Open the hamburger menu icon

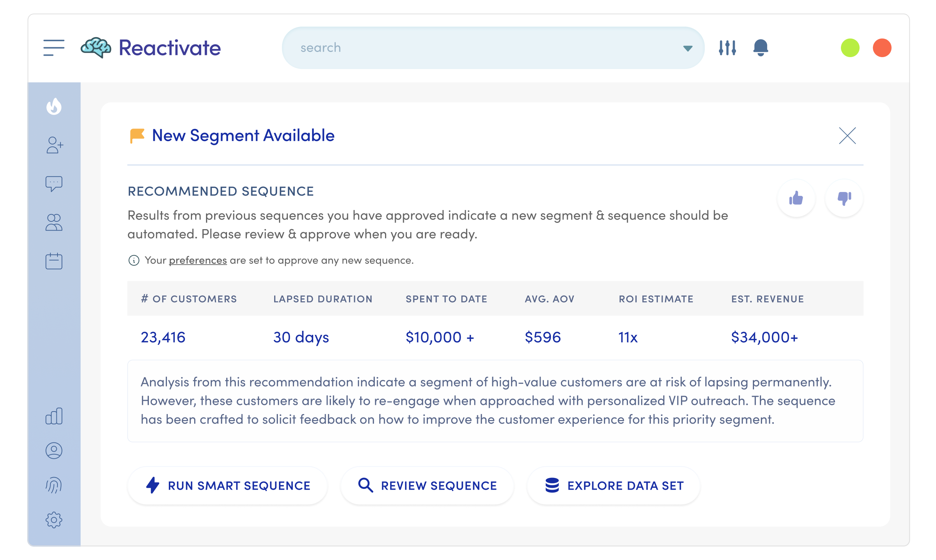click(53, 48)
